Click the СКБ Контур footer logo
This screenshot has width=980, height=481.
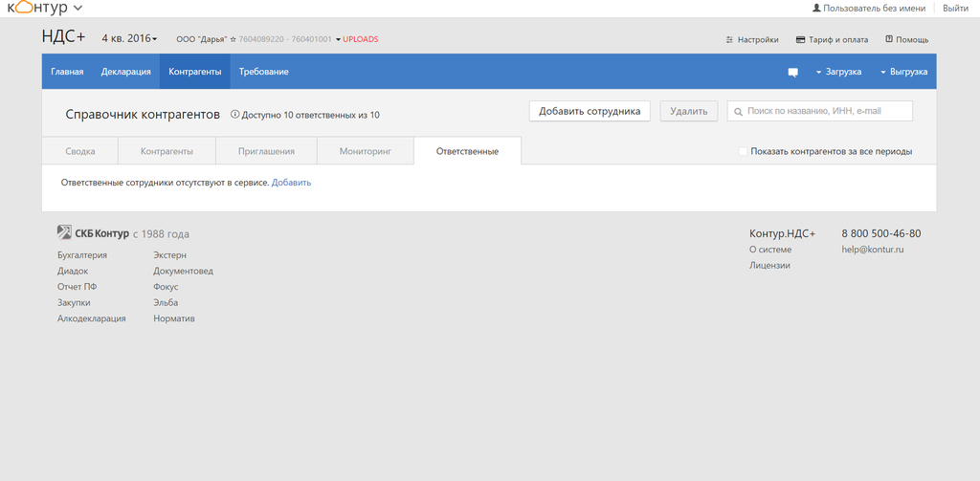[93, 233]
